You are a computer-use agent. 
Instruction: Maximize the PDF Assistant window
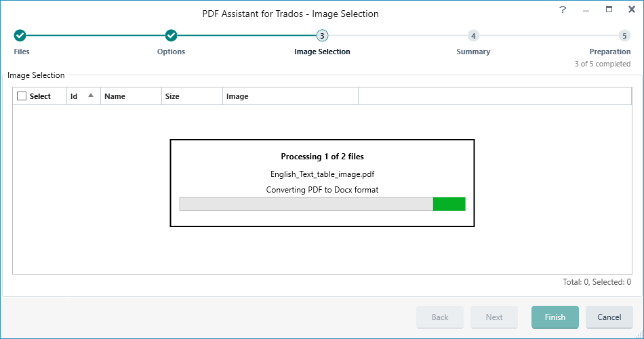point(609,9)
